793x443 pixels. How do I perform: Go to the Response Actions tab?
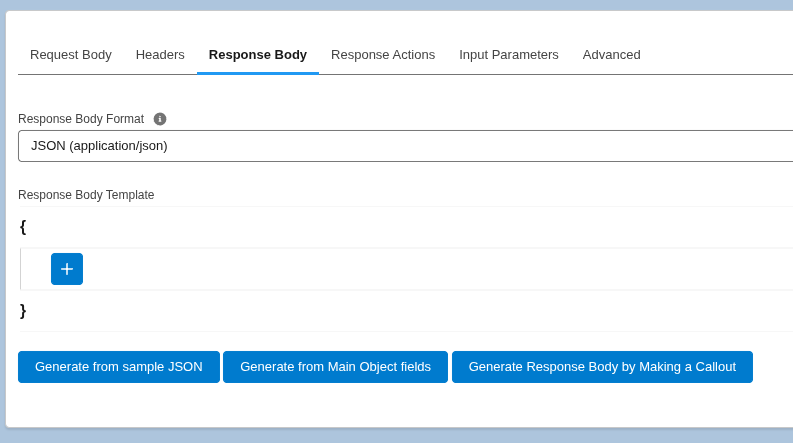point(383,55)
